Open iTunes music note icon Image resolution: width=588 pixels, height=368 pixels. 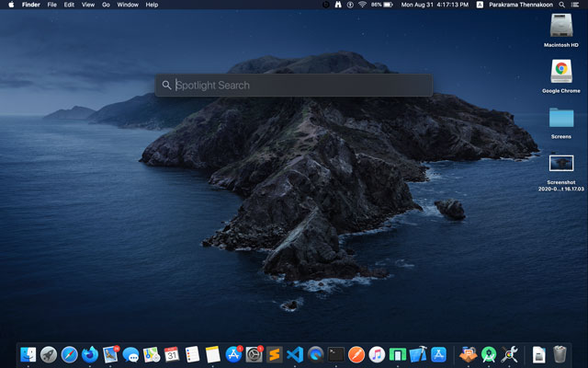377,354
